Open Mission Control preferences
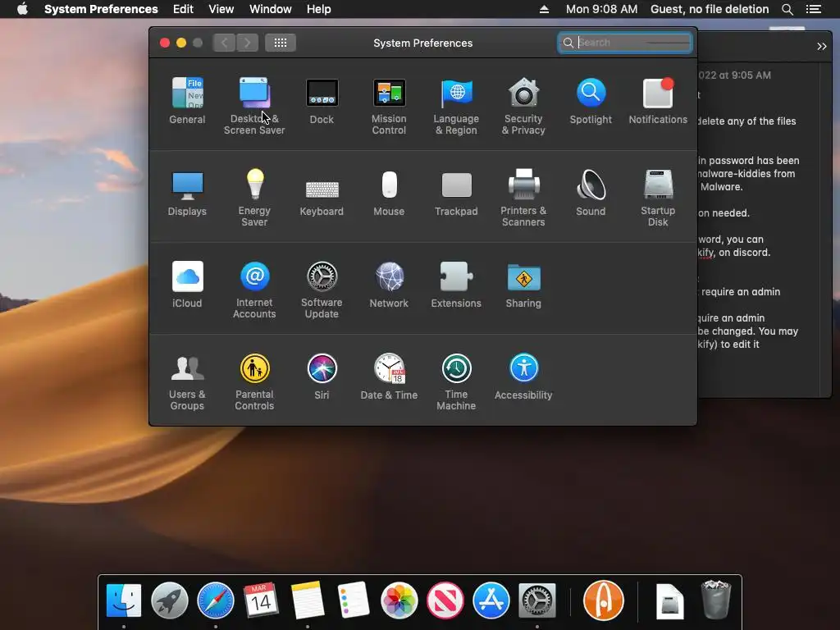 pos(389,106)
